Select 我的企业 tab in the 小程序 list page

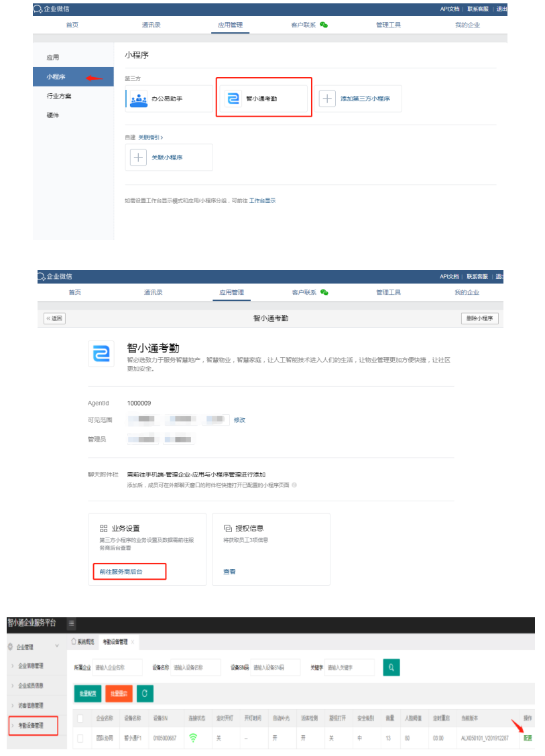tap(467, 25)
